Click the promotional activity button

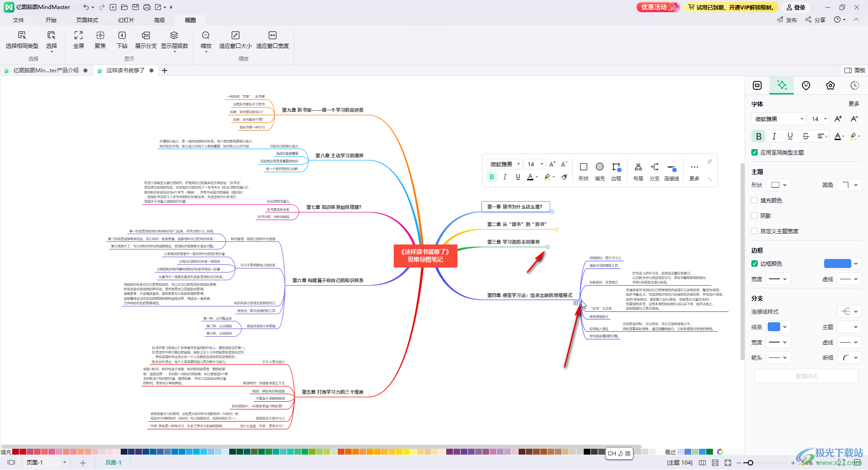coord(658,7)
